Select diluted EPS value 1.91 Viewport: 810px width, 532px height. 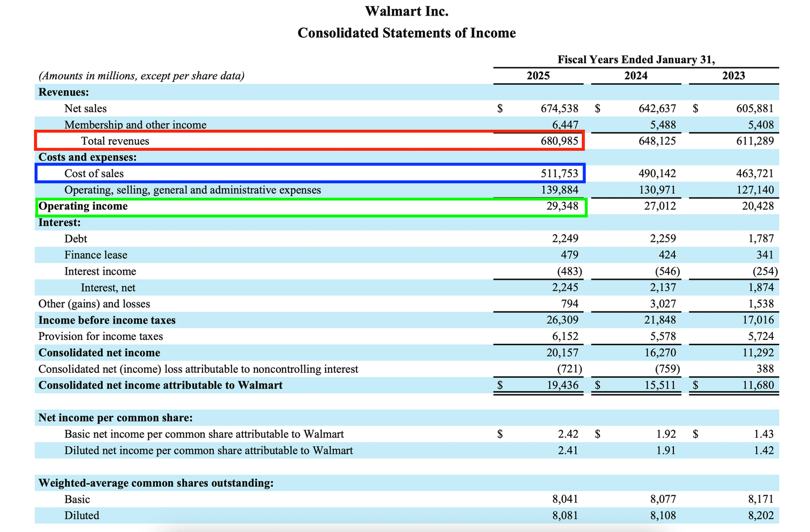pos(666,451)
